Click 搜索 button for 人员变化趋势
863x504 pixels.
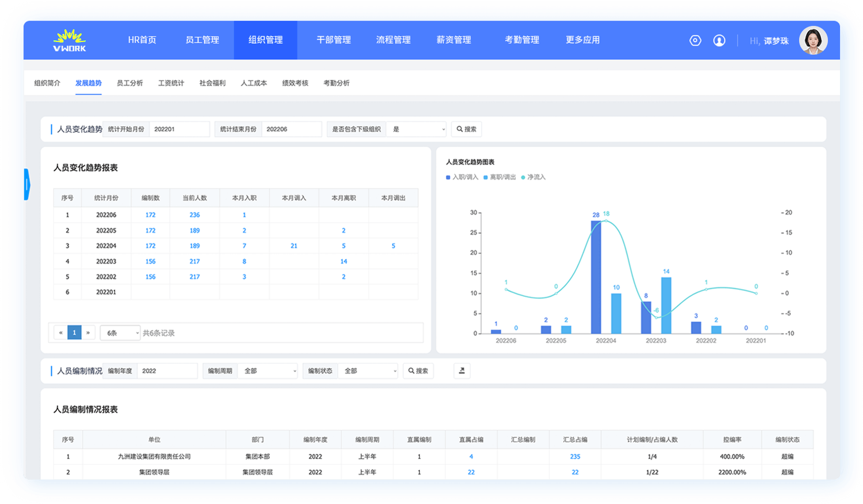point(467,129)
